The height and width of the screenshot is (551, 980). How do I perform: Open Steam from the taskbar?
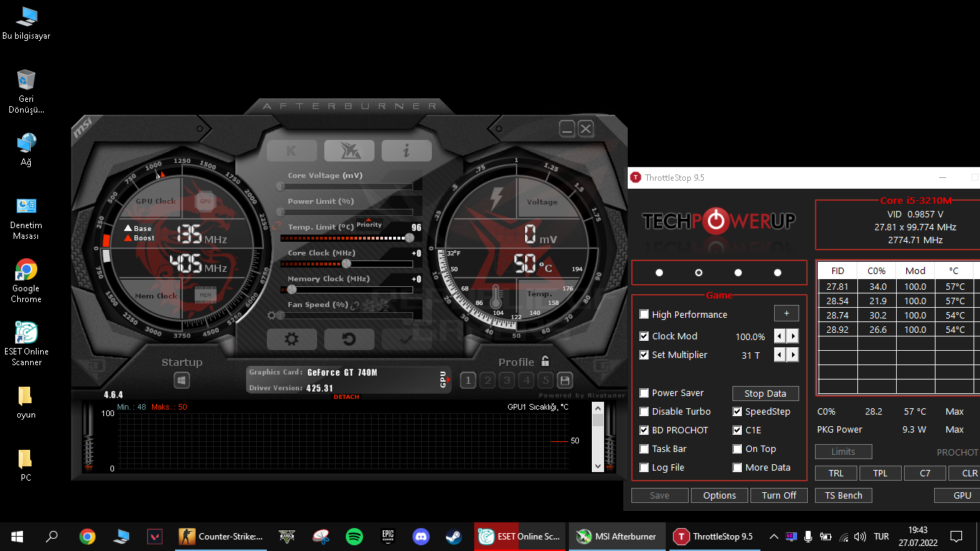(453, 536)
